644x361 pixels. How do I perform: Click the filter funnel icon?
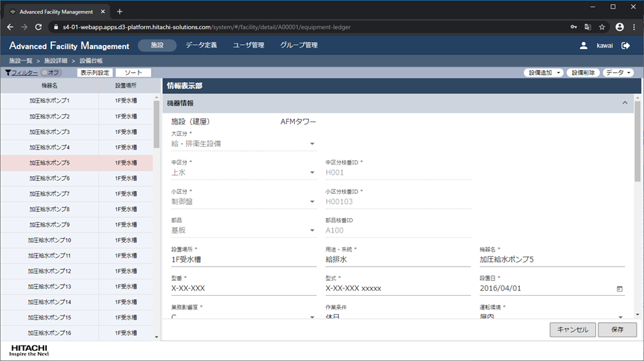(x=8, y=73)
